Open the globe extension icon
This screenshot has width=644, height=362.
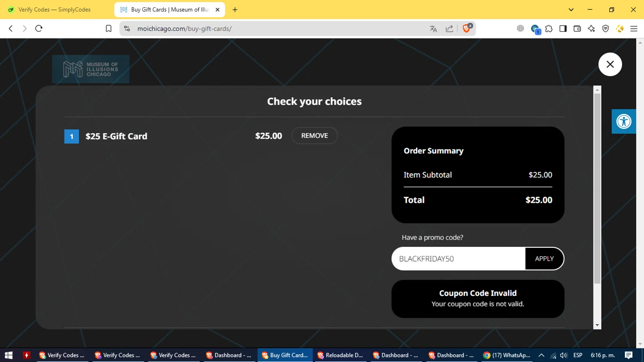pos(520,28)
